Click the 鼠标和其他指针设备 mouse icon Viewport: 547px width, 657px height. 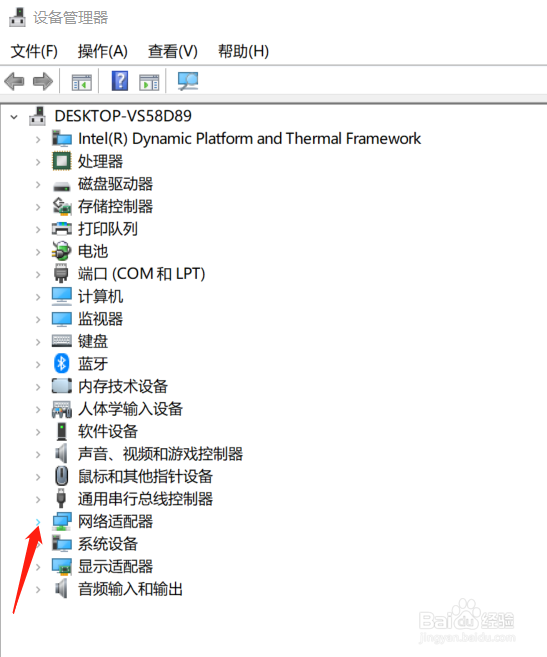pyautogui.click(x=62, y=476)
